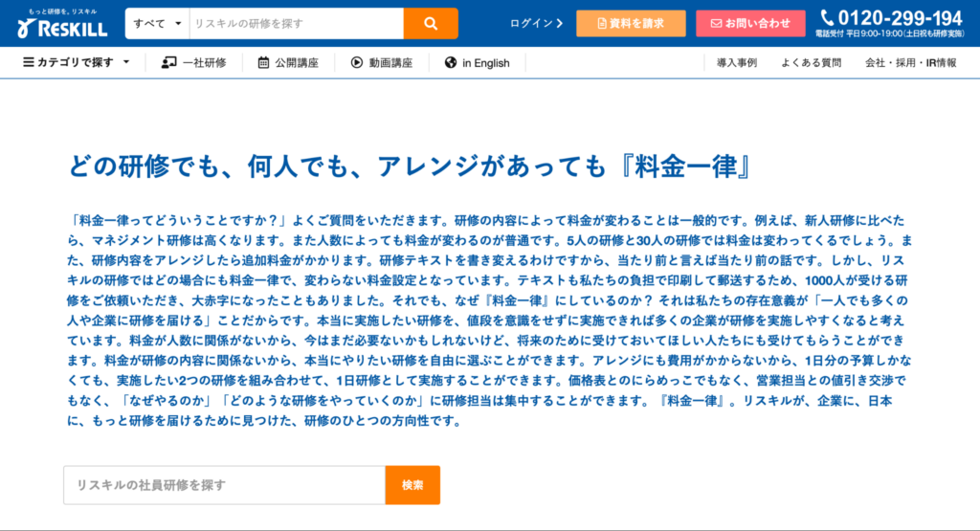Focus the header リスキルの研修を探す search field
Image resolution: width=980 pixels, height=531 pixels.
point(296,24)
